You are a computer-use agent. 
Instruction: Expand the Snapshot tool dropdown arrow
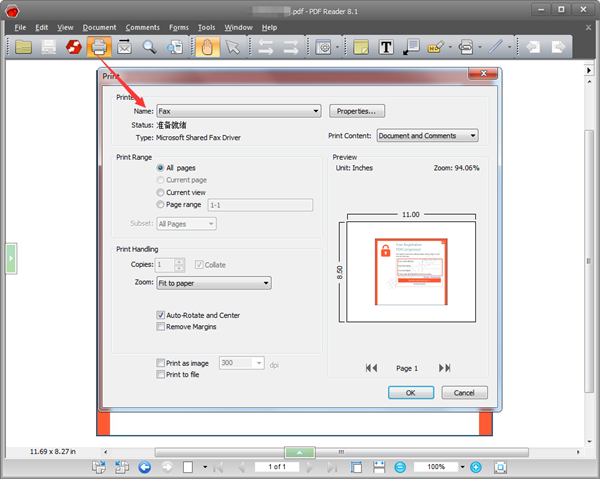(337, 47)
